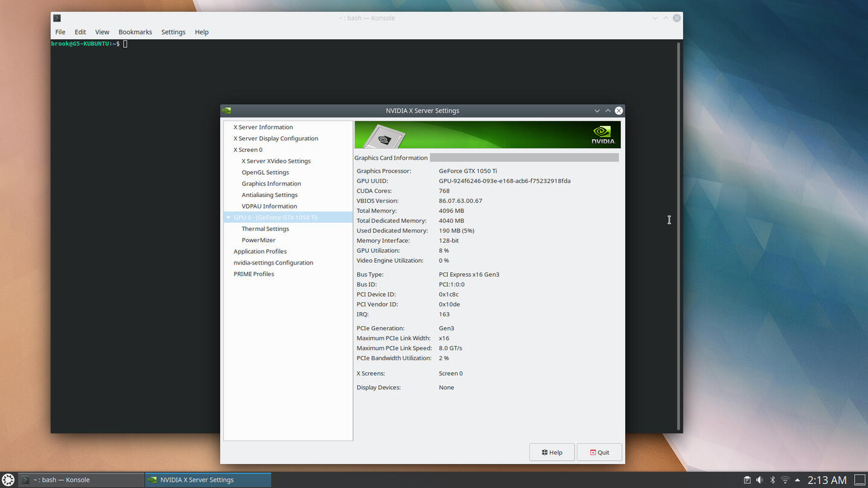Click PCI Device ID value 0x1c8c
868x488 pixels.
448,295
